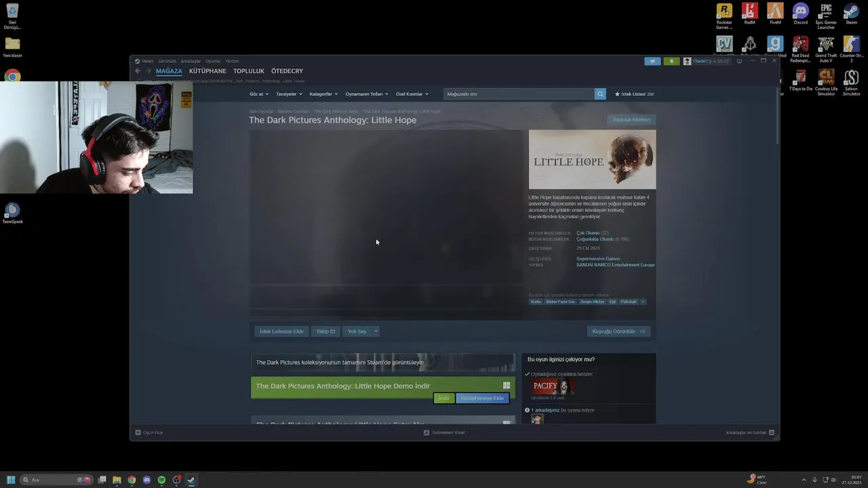868x488 pixels.
Task: Enter Big Picture mode via monitor icon
Action: tap(739, 61)
